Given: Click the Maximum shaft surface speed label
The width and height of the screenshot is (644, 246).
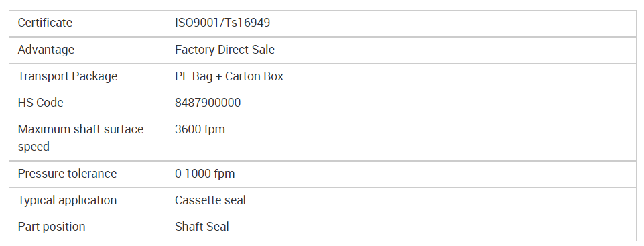Looking at the screenshot, I should pos(80,138).
